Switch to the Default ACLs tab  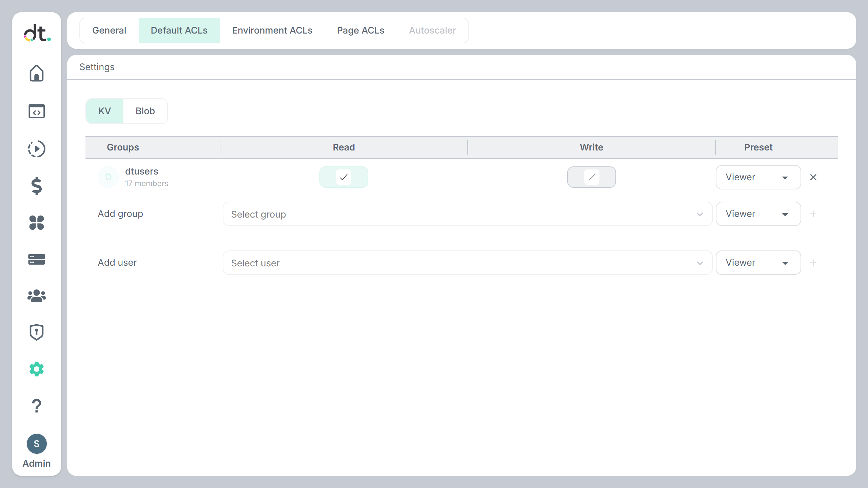tap(179, 30)
